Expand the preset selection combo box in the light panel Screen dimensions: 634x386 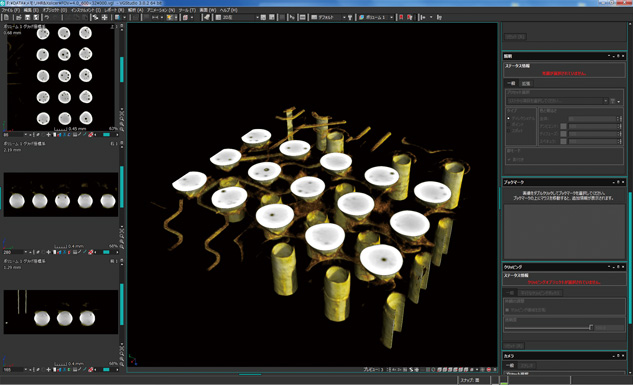pos(558,101)
